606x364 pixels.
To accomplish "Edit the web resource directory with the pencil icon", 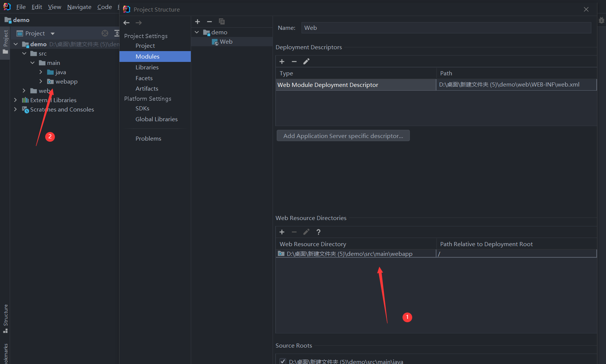I will tap(307, 232).
